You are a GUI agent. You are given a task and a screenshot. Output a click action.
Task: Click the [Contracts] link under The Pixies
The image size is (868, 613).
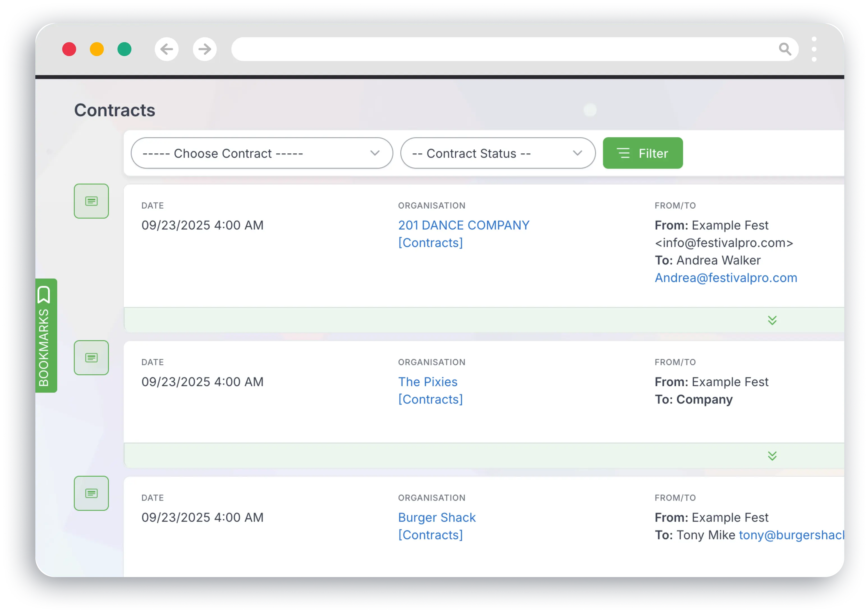430,400
